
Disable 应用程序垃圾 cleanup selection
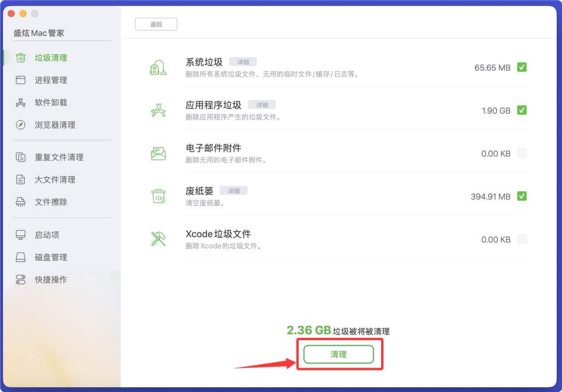[x=522, y=111]
